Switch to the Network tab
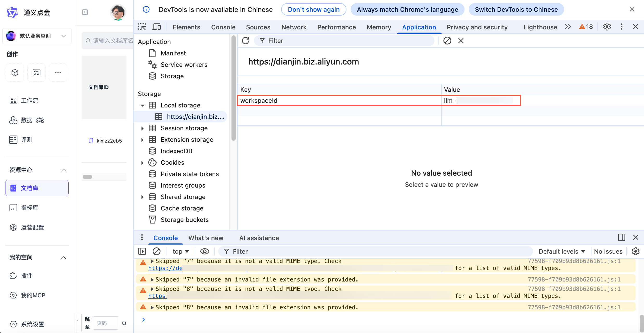 point(294,27)
